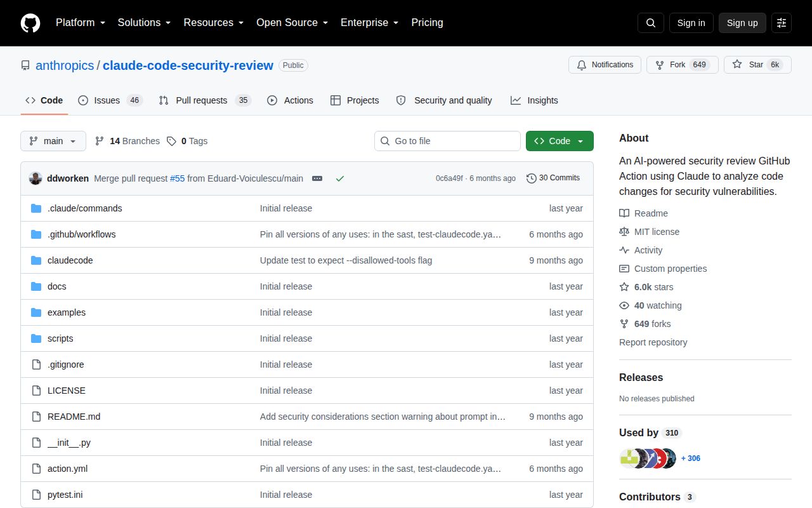812x508 pixels.
Task: Click the contributor avatars under Used by
Action: pyautogui.click(x=648, y=458)
